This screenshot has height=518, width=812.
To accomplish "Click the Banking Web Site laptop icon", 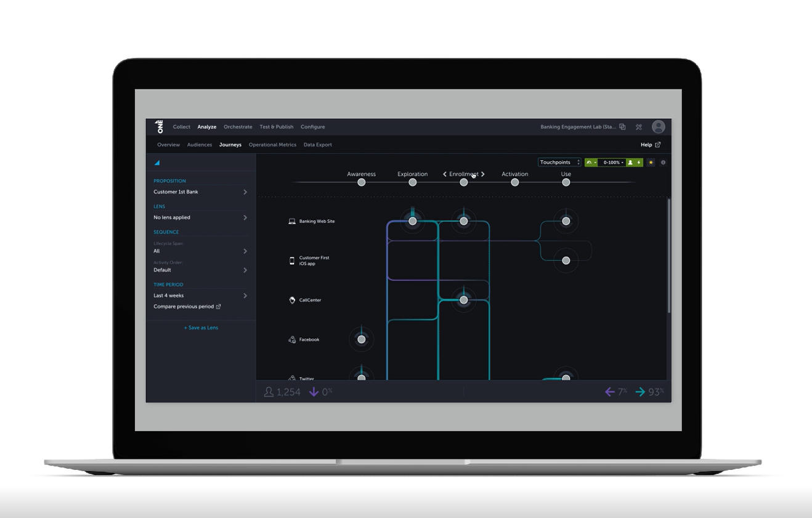I will [x=292, y=221].
